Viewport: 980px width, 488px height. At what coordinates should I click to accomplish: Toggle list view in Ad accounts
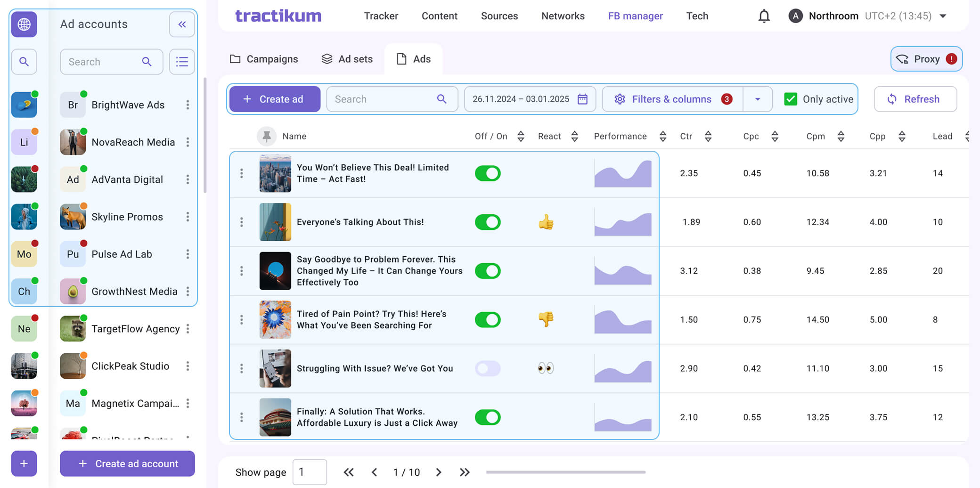point(182,62)
